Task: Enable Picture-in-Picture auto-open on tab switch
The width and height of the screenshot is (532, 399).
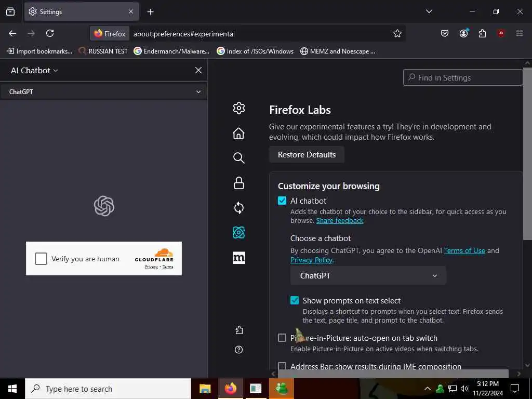Action: click(282, 338)
